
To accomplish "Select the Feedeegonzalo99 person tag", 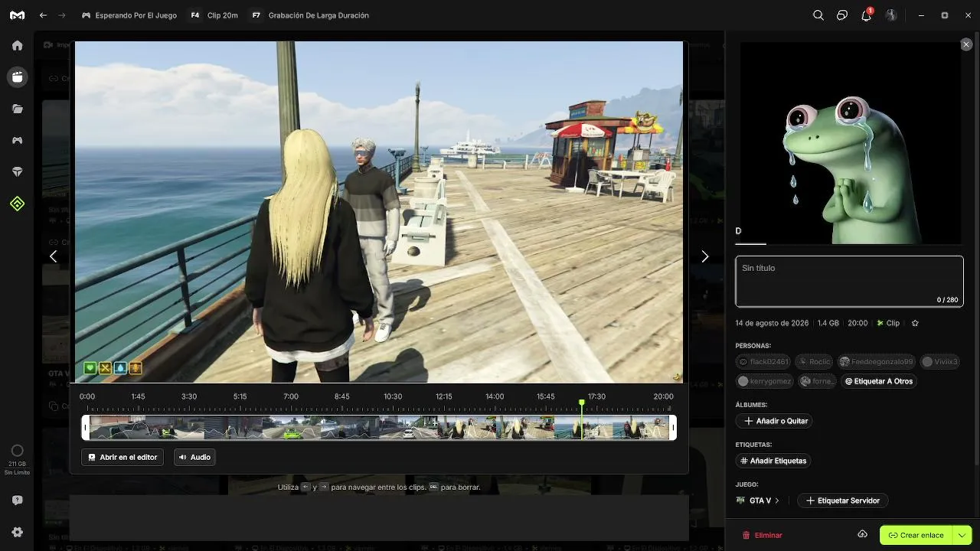I will [x=876, y=362].
